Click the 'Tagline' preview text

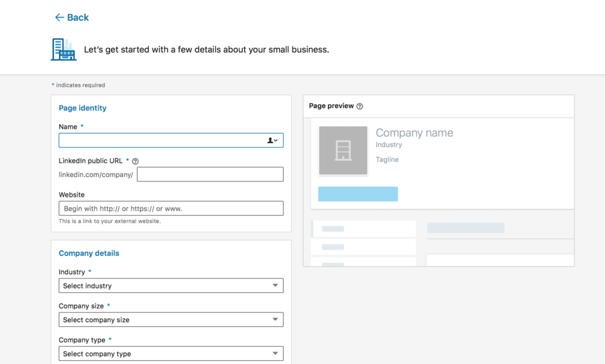pyautogui.click(x=387, y=160)
